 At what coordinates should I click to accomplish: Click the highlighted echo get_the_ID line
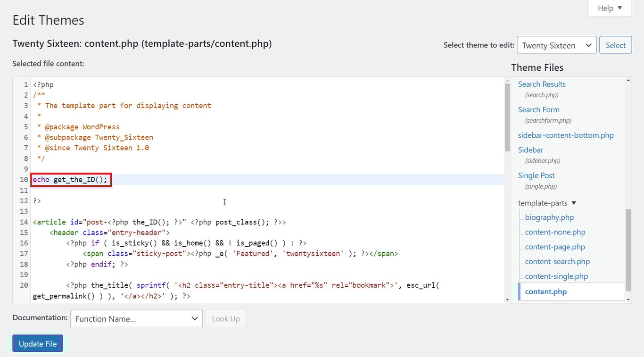point(71,179)
